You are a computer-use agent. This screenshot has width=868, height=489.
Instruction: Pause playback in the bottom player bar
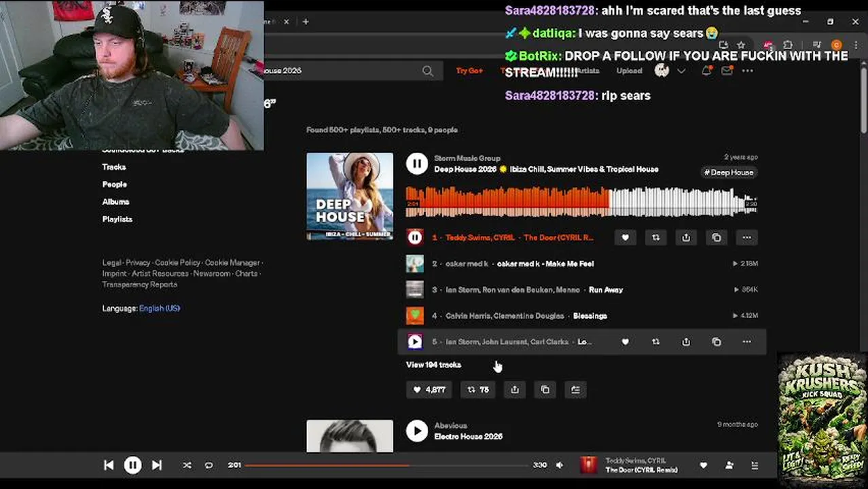[x=132, y=465]
